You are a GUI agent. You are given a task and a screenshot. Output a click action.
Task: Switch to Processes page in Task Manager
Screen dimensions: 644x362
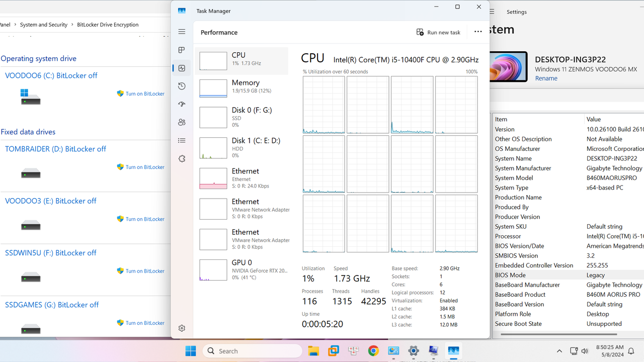pyautogui.click(x=182, y=50)
